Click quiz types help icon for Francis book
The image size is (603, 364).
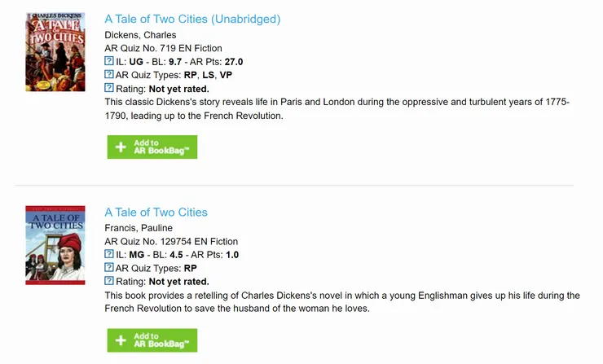click(x=109, y=268)
